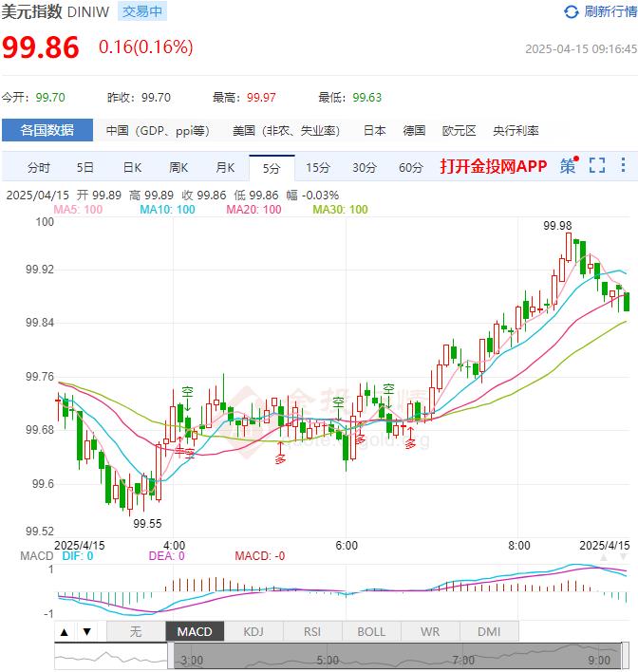Viewport: 638px width, 672px height.
Task: Click the vertical dots more-options icon
Action: (623, 166)
